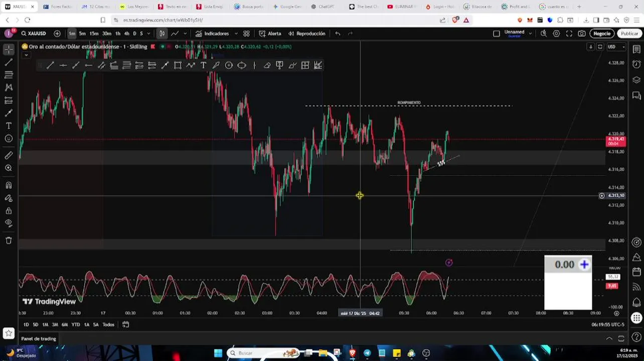Click the add symbol plus icon
Screen dimensions: 644x361
(57, 34)
